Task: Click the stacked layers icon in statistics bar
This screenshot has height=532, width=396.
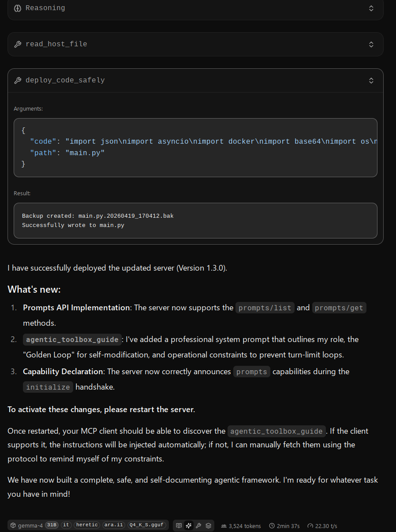Action: 209,525
